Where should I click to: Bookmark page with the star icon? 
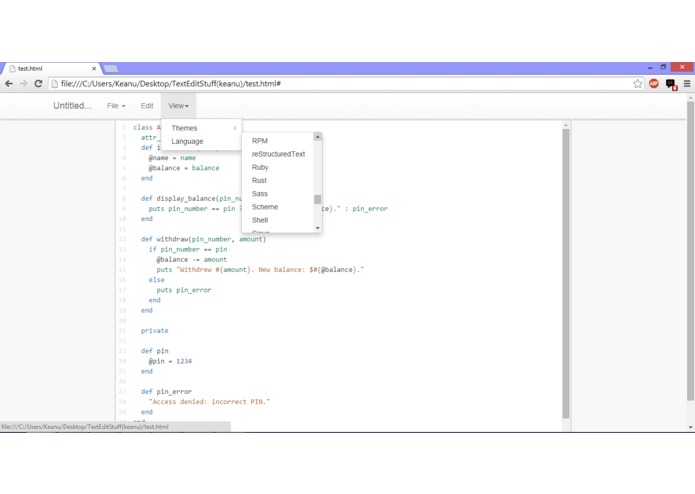(x=637, y=84)
